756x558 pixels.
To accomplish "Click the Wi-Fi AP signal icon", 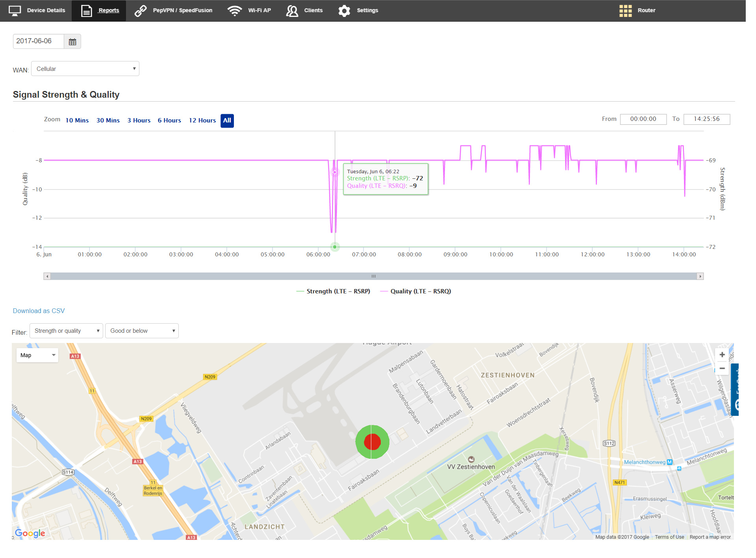I will 235,11.
